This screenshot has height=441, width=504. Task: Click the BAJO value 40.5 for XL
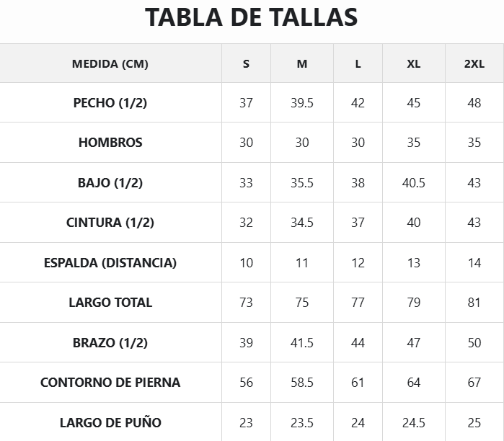coord(413,182)
